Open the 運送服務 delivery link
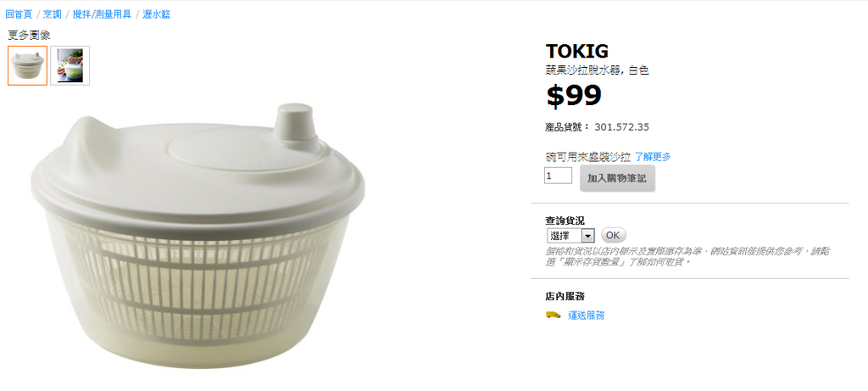The width and height of the screenshot is (868, 391). pyautogui.click(x=587, y=316)
